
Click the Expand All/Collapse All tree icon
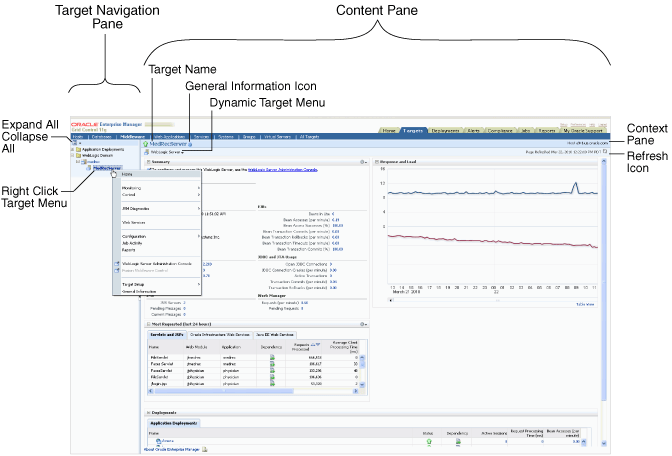click(75, 143)
